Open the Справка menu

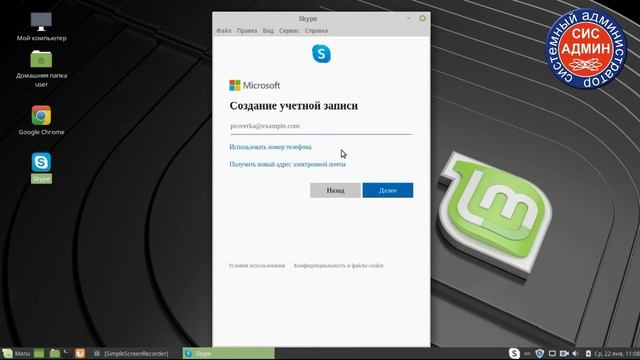pyautogui.click(x=316, y=31)
